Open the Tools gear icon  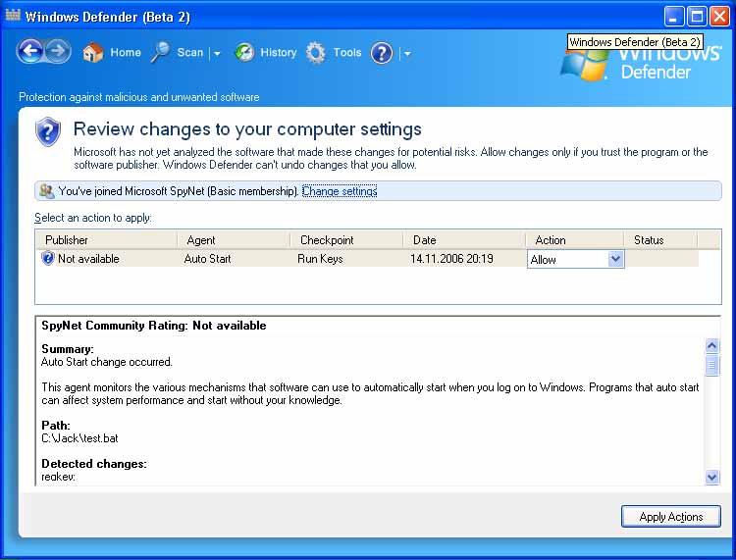coord(315,53)
